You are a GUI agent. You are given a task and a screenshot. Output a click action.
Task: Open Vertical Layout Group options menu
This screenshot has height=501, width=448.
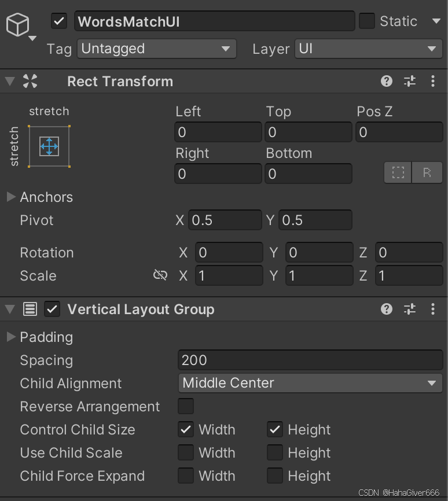click(433, 309)
